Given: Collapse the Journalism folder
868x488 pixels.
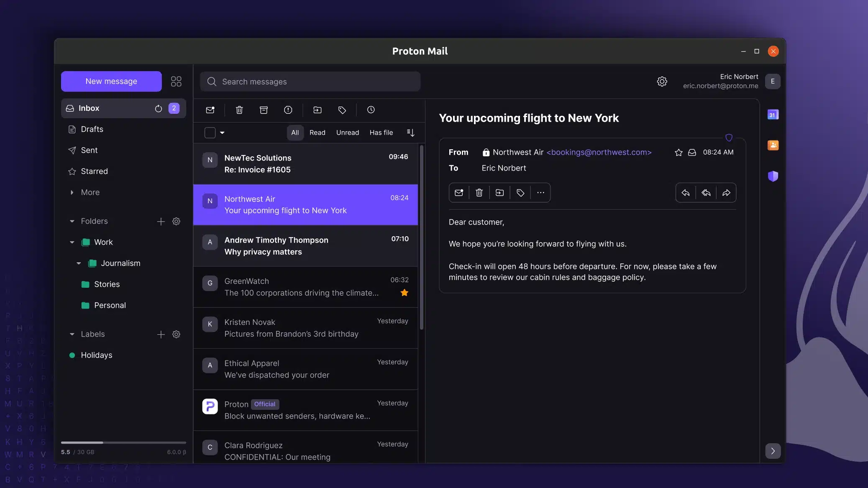Looking at the screenshot, I should 79,263.
